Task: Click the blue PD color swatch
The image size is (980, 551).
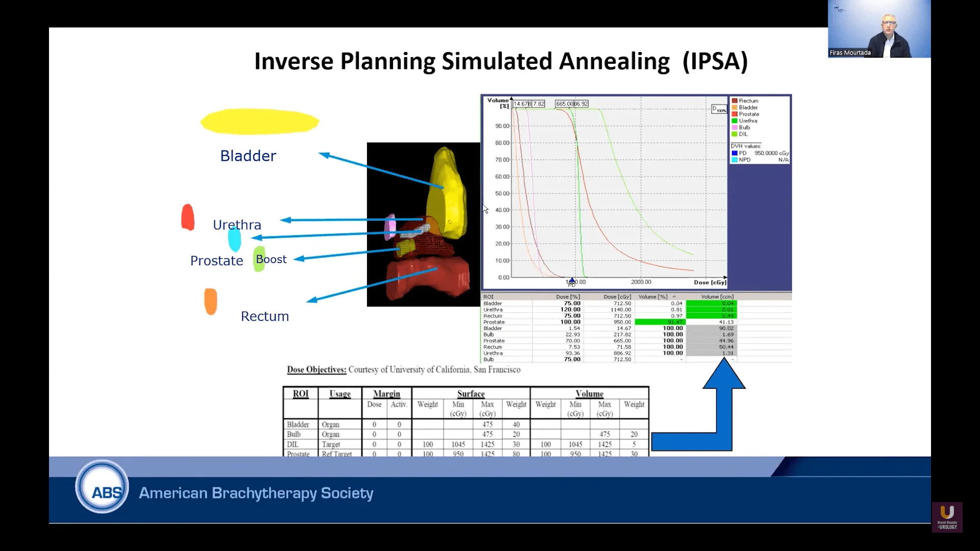Action: coord(734,153)
